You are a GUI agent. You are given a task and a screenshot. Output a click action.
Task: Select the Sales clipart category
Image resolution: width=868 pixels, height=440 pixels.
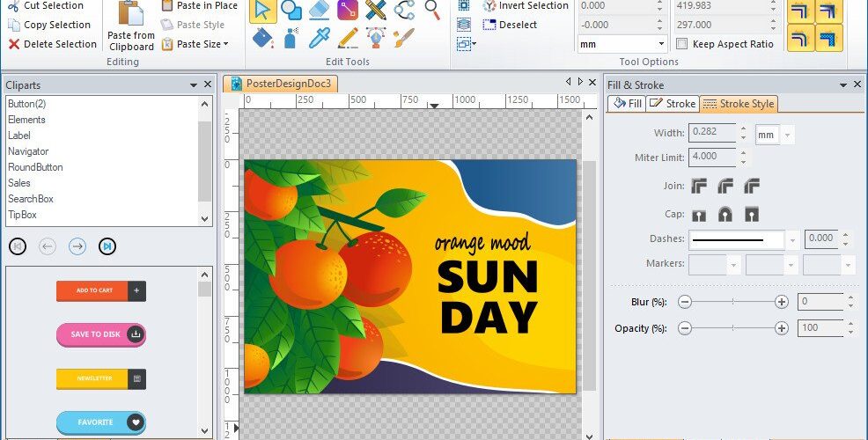coord(18,183)
